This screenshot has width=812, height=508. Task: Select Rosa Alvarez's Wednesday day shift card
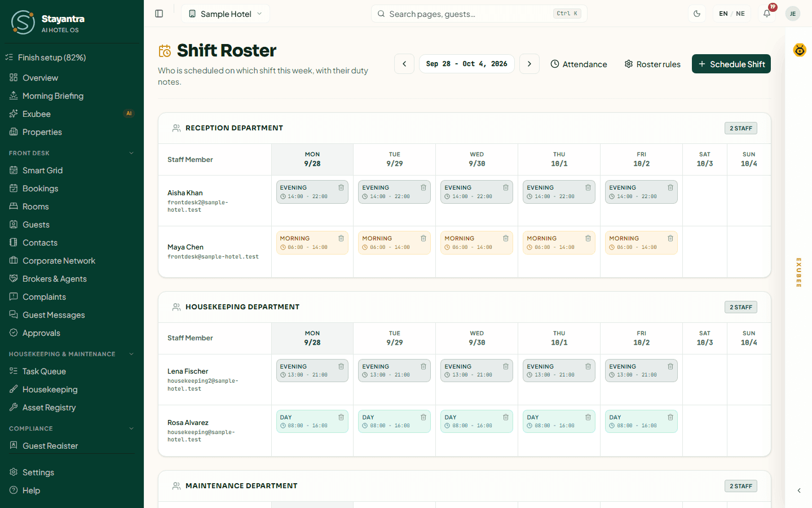tap(477, 422)
